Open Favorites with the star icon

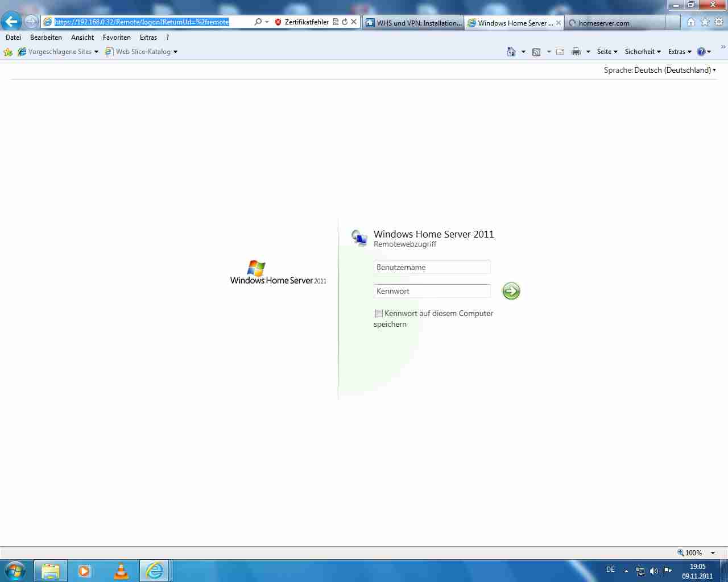705,22
